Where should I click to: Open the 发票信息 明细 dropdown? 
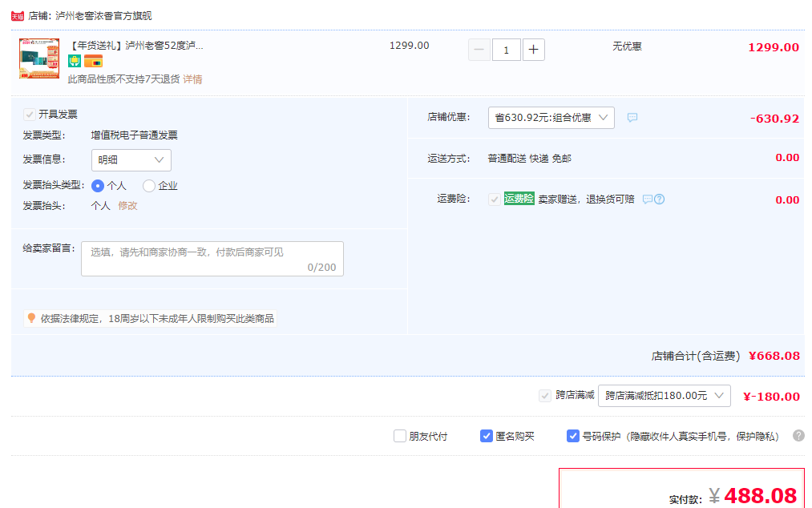[x=131, y=160]
